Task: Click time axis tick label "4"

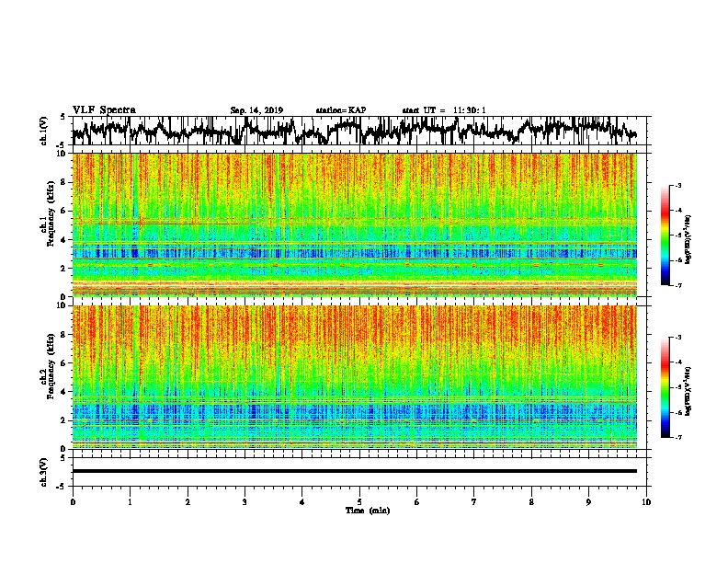Action: coord(302,501)
